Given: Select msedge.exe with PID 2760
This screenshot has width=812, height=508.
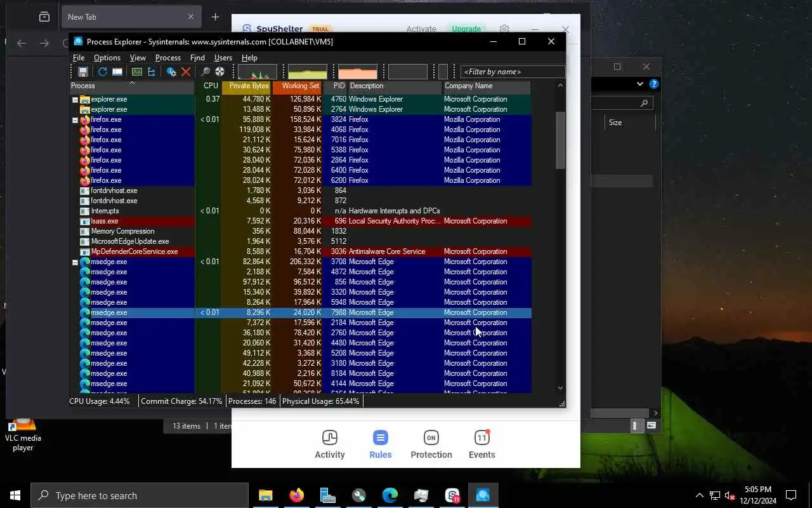Looking at the screenshot, I should pos(300,333).
